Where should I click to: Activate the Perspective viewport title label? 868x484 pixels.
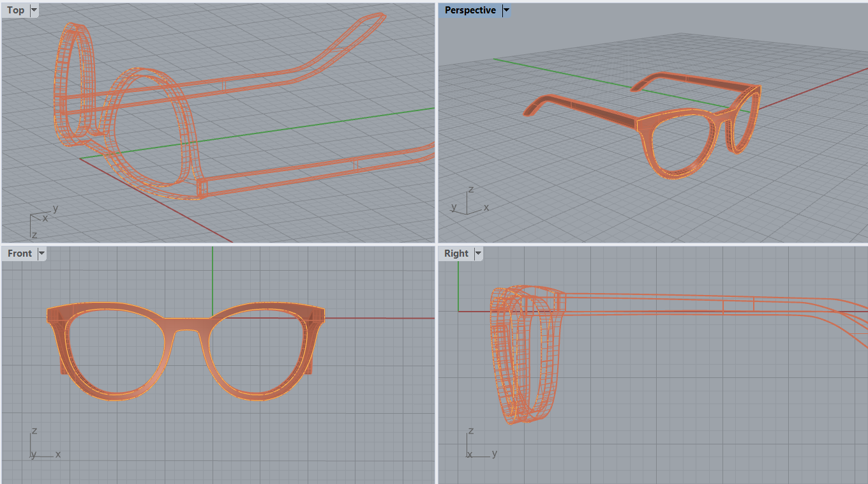[470, 10]
